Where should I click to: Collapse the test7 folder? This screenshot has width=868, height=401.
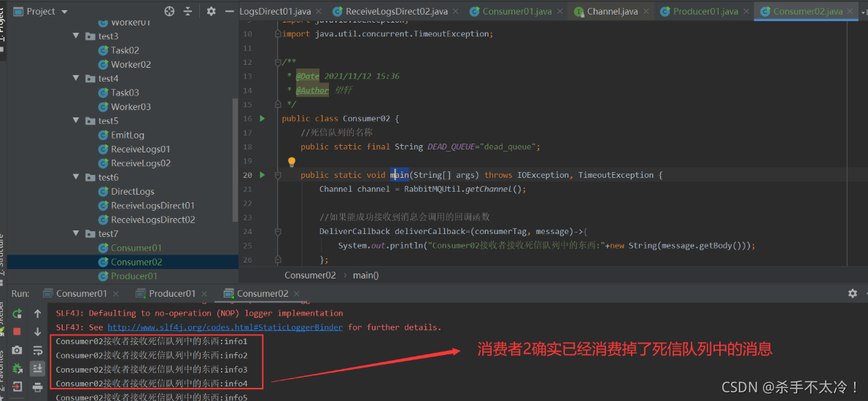(77, 233)
